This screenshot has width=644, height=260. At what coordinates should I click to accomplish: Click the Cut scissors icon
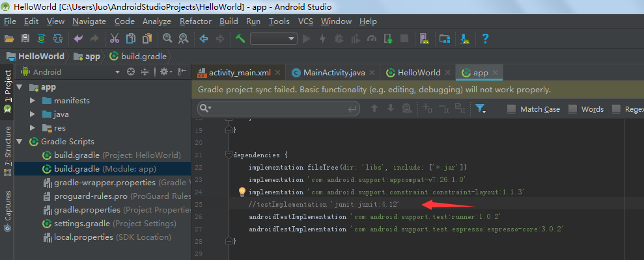(115, 39)
